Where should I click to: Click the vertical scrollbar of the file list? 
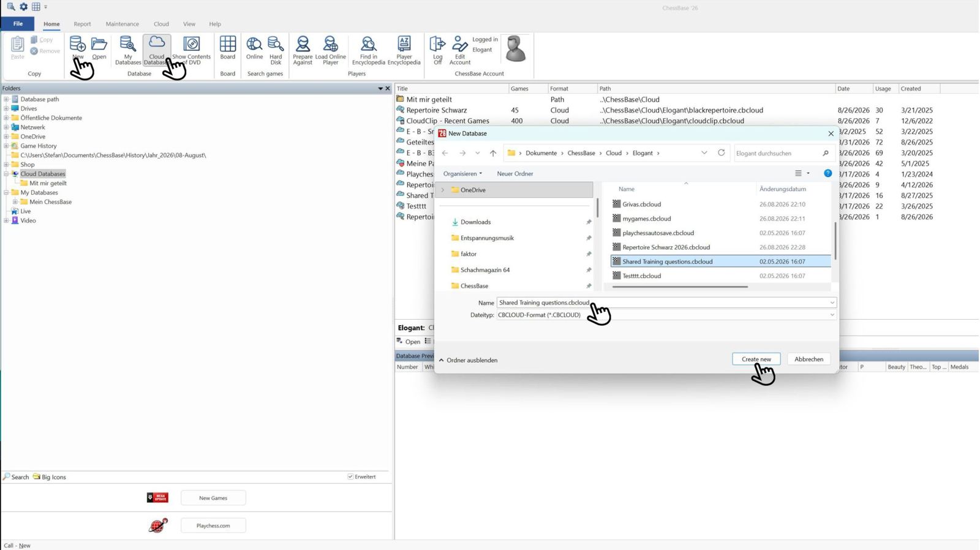(x=835, y=241)
